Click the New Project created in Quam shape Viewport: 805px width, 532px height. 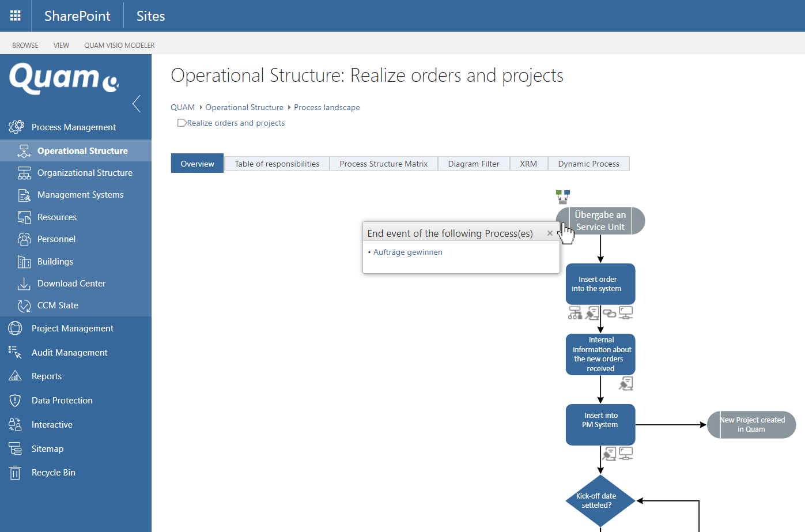pos(751,425)
